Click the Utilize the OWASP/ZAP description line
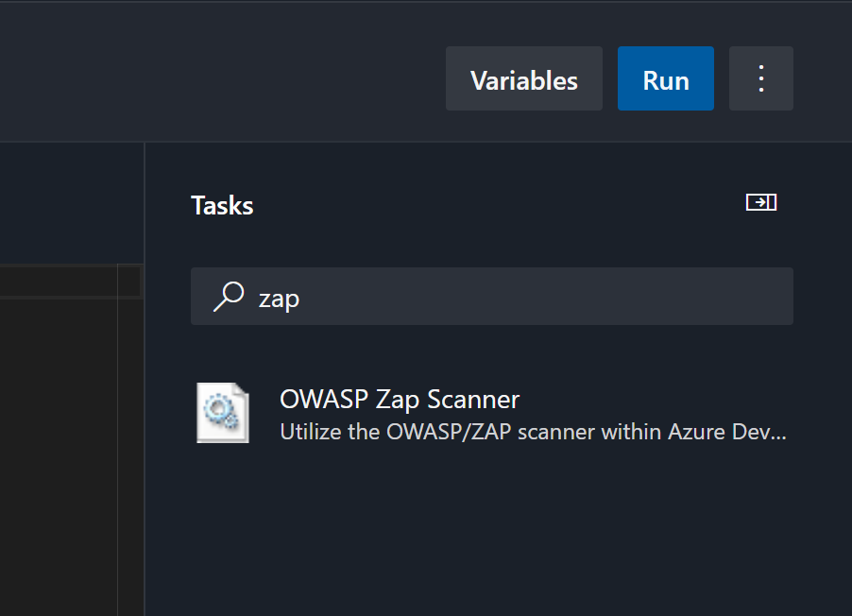This screenshot has width=852, height=616. pyautogui.click(x=533, y=432)
